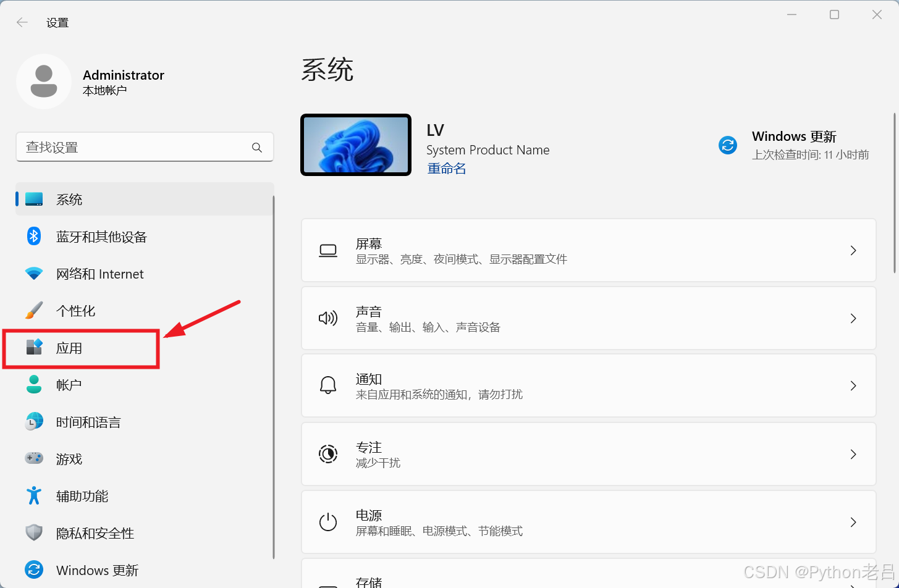This screenshot has width=899, height=588.
Task: Click the 屏幕 laptop display icon
Action: tap(328, 251)
